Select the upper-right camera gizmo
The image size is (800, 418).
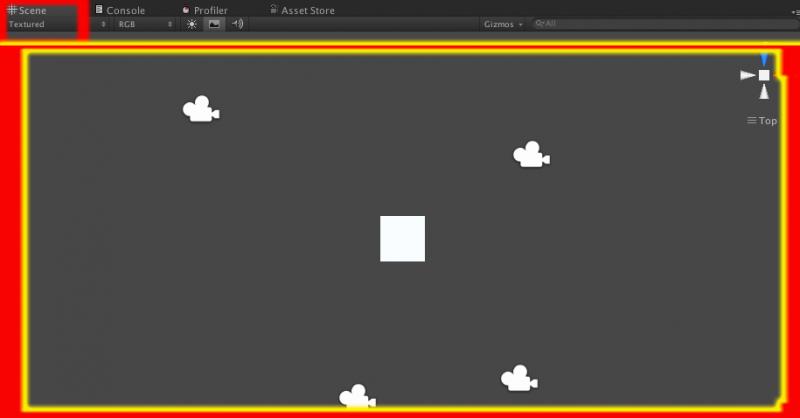(x=531, y=154)
